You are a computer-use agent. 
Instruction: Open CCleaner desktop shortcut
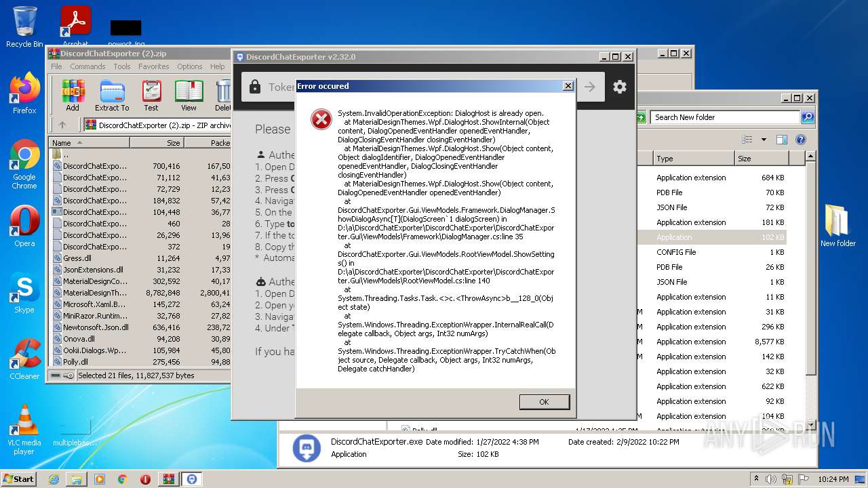[x=24, y=359]
